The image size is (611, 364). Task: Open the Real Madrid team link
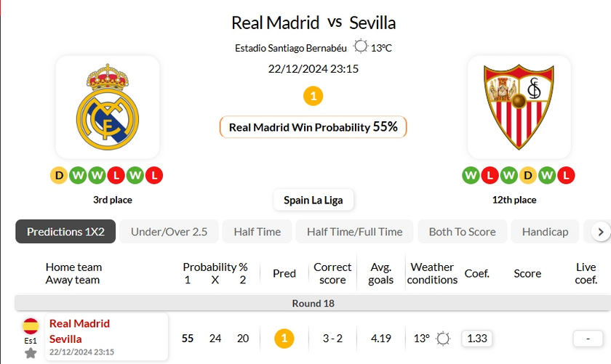79,323
